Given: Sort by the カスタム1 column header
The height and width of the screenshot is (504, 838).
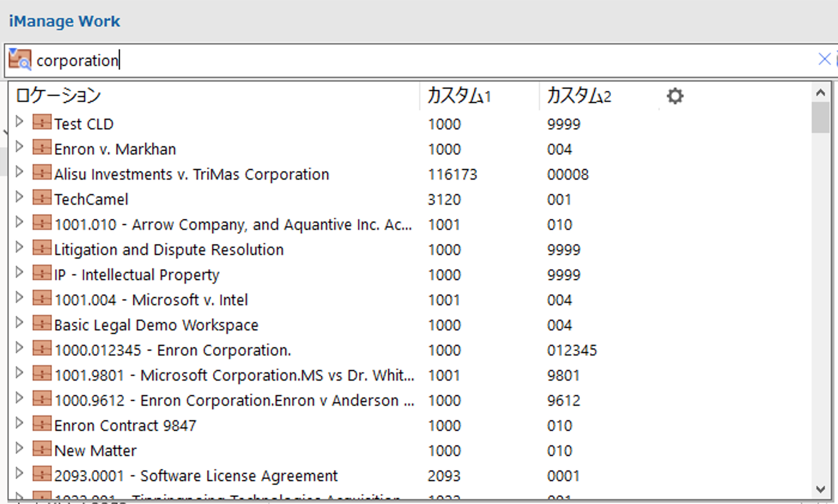Looking at the screenshot, I should (459, 96).
